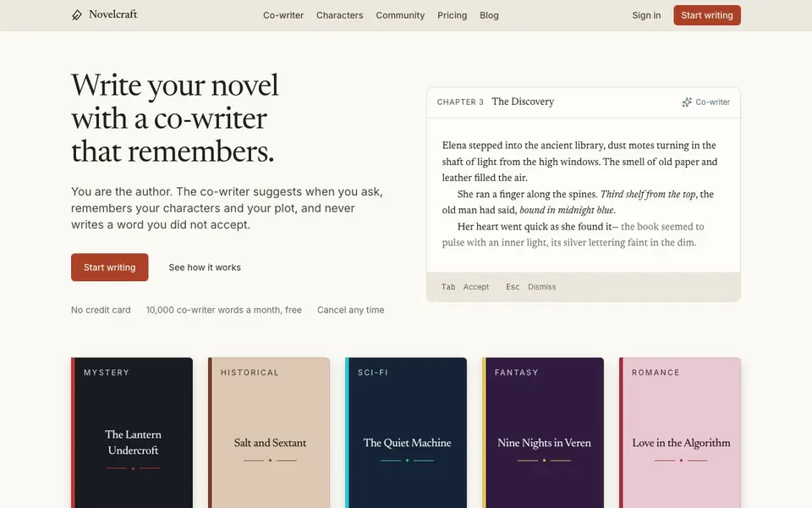Visit the Blog link in navigation

489,15
